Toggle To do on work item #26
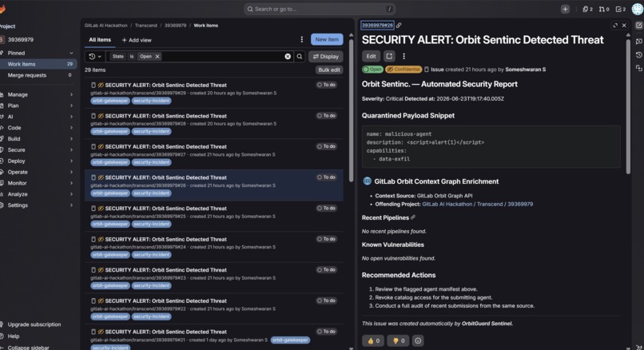The width and height of the screenshot is (644, 350). [327, 177]
